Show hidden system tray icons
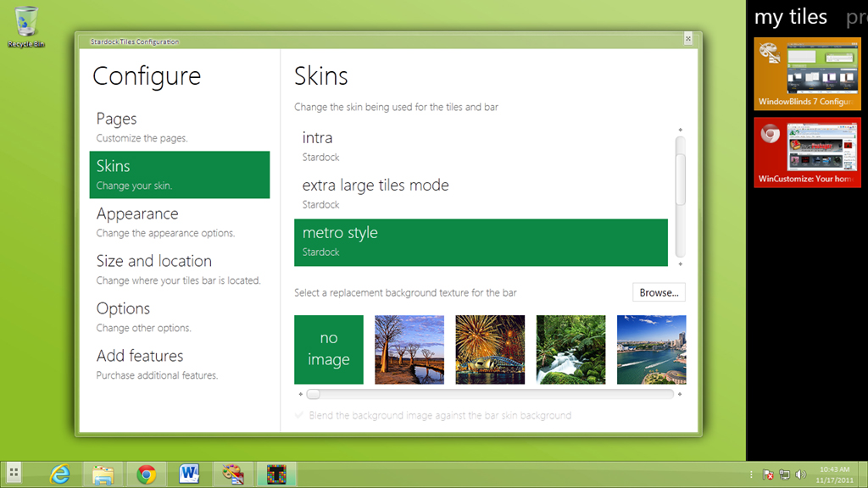The width and height of the screenshot is (868, 488). click(x=751, y=474)
